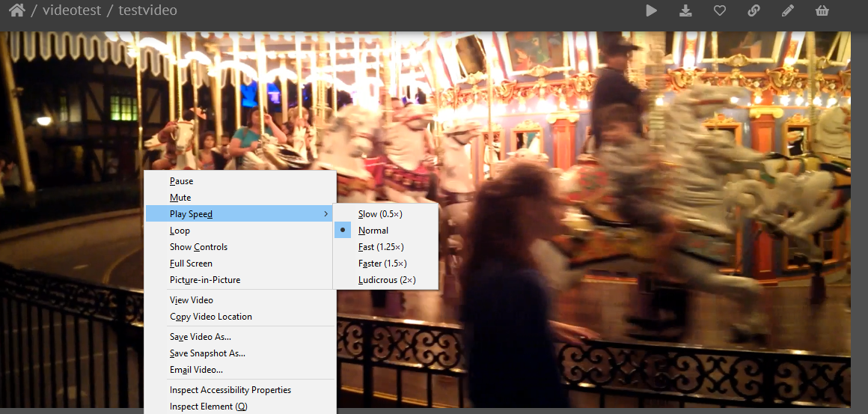
Task: Select Show Controls menu entry
Action: (x=239, y=247)
